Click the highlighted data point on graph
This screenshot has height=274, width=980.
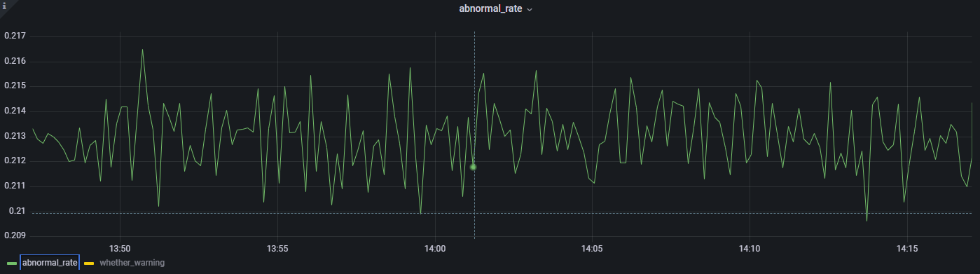click(474, 167)
